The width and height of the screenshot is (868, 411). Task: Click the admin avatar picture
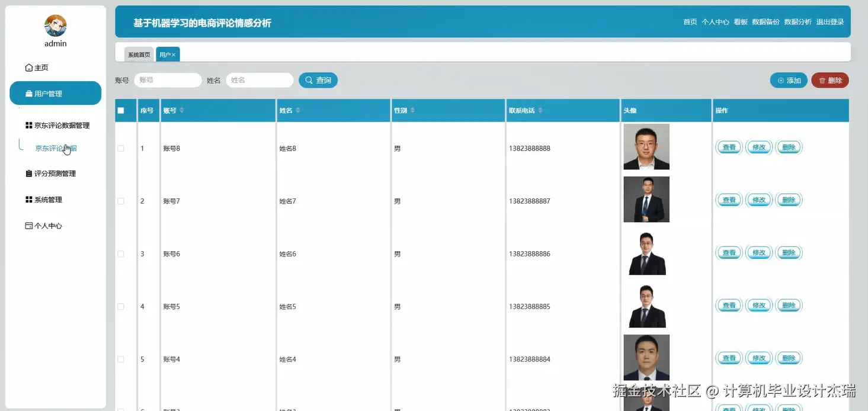click(56, 25)
